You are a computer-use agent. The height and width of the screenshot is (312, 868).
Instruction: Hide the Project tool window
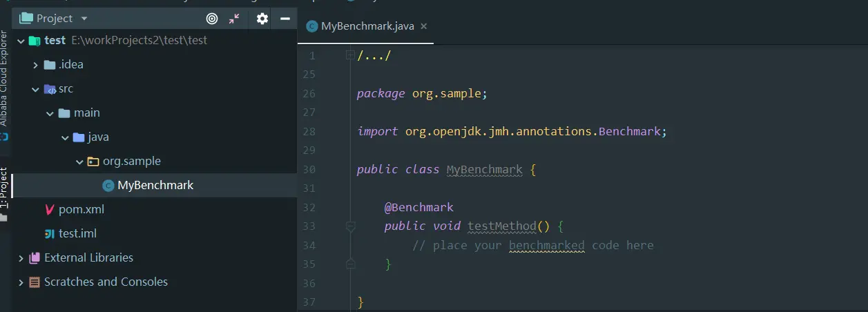pyautogui.click(x=284, y=19)
